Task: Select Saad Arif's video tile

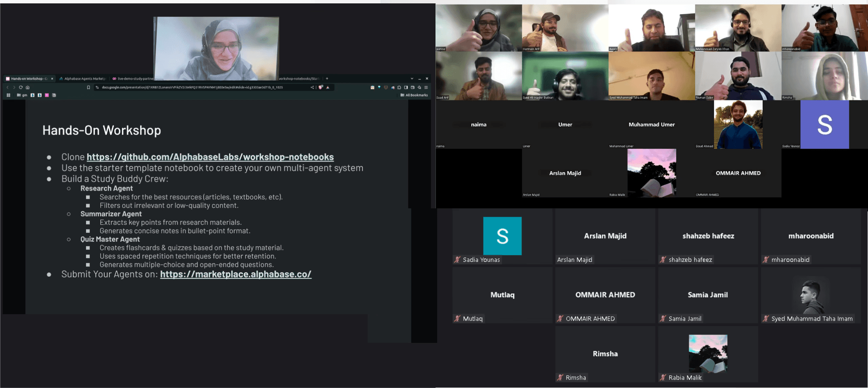Action: coord(479,76)
